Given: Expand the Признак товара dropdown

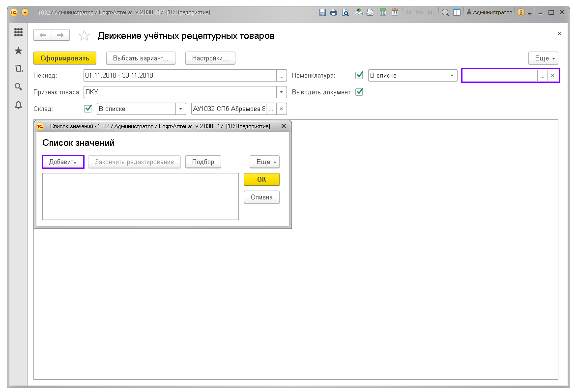Looking at the screenshot, I should [282, 92].
